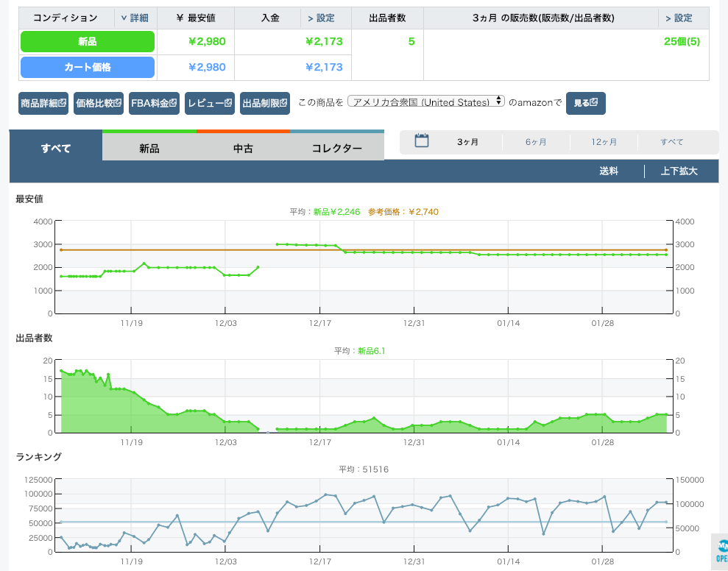728x571 pixels.
Task: Select the 3ヶ月 period option
Action: (467, 142)
